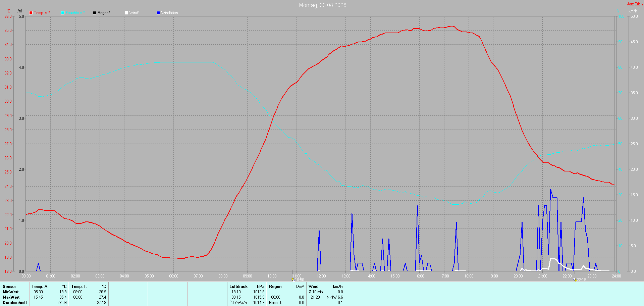Viewport: 644px width, 306px height.
Task: Click the indoor average value 27.19
Action: [x=102, y=303]
